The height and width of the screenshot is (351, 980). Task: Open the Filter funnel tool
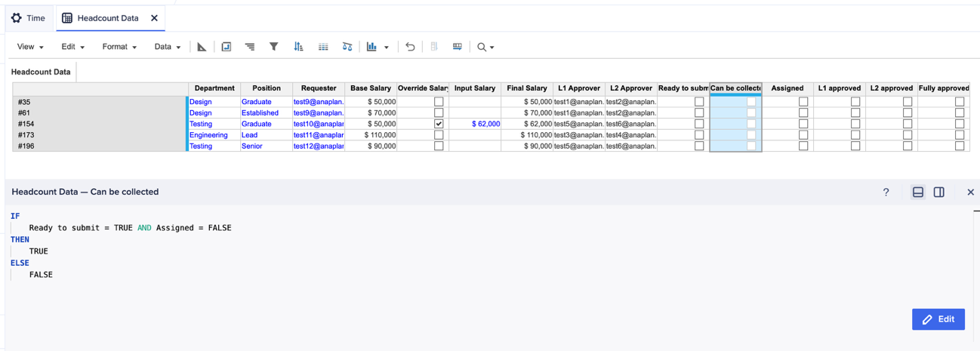[274, 47]
